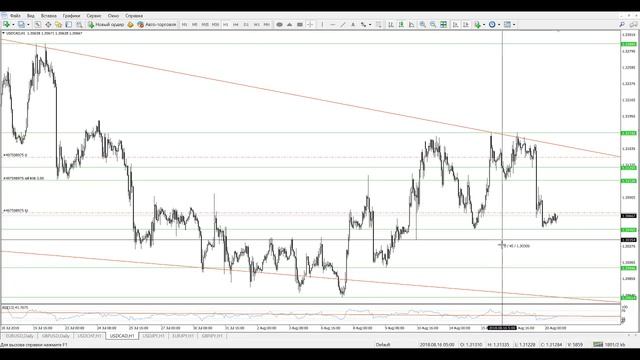Open the Strategy Tester
The width and height of the screenshot is (640, 360).
[79, 24]
